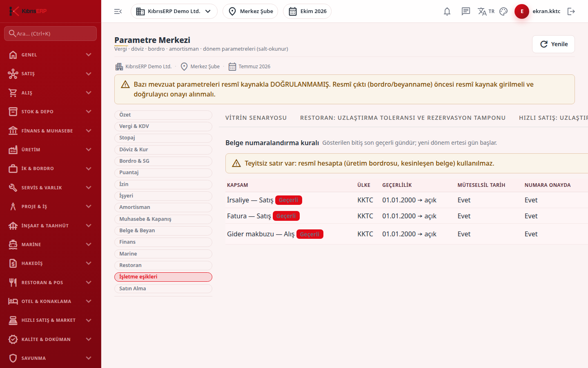Select the Döviz & Kur parameter category
Screen dimensions: 588x368
163,150
